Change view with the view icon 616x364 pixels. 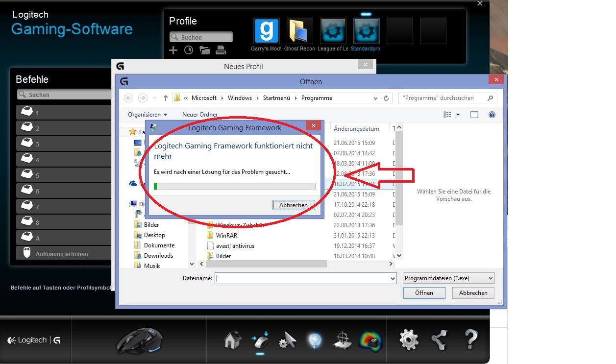click(447, 115)
